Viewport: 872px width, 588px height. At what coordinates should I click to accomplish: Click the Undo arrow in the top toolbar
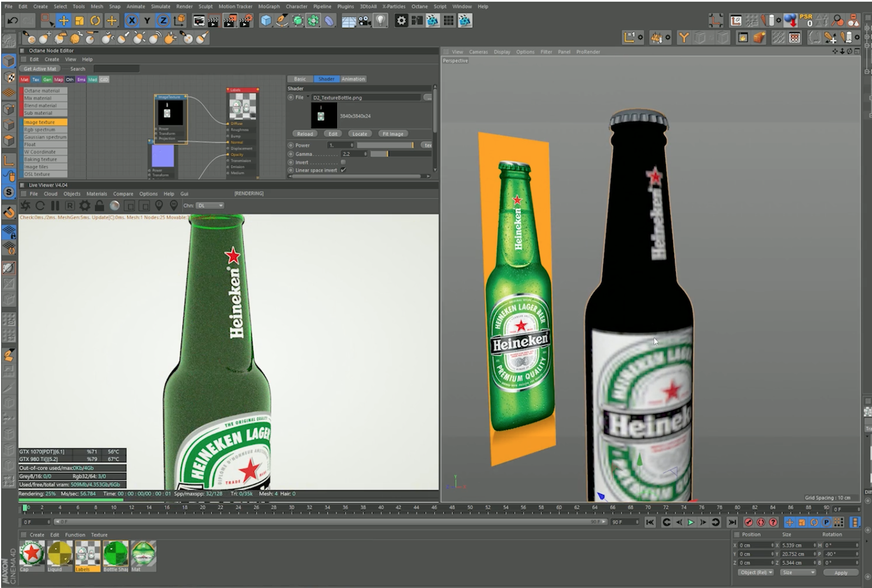[12, 20]
